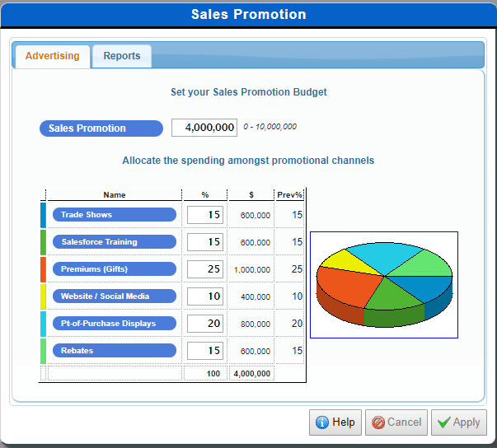The height and width of the screenshot is (448, 497).
Task: Click the Rebates label button
Action: tap(115, 351)
